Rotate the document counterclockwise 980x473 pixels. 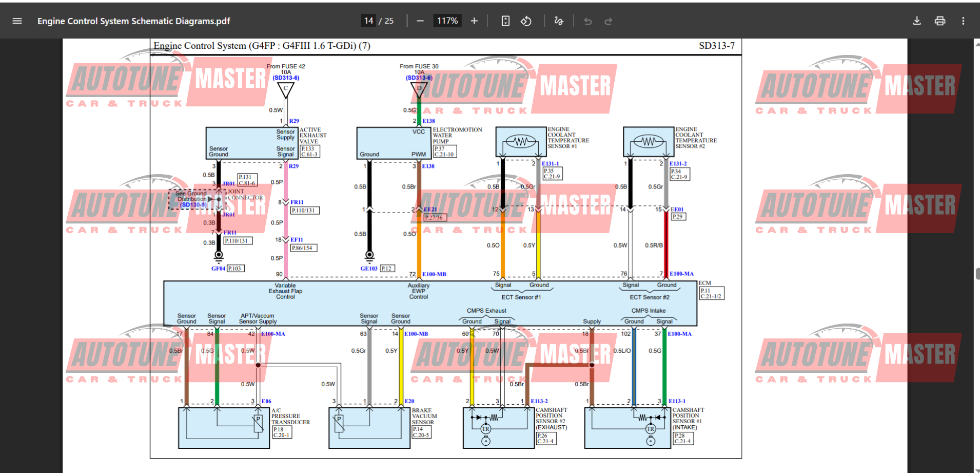coord(526,21)
